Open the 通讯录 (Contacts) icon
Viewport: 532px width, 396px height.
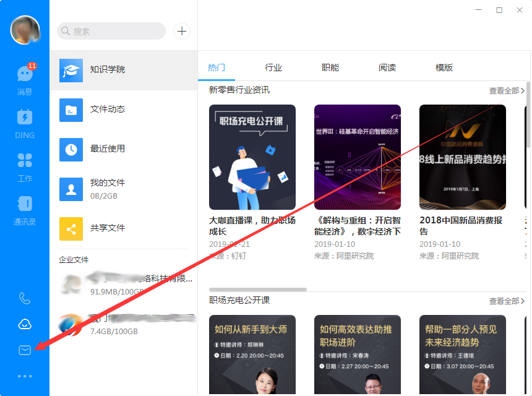(x=24, y=209)
